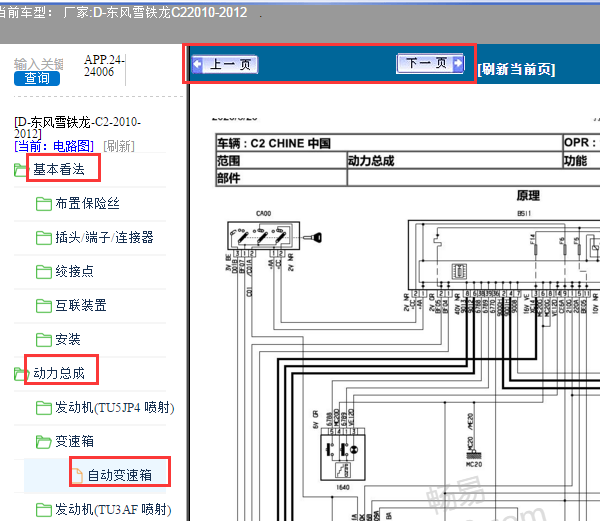Click the folder icon next to 互联装置
The height and width of the screenshot is (521, 600).
click(x=44, y=306)
